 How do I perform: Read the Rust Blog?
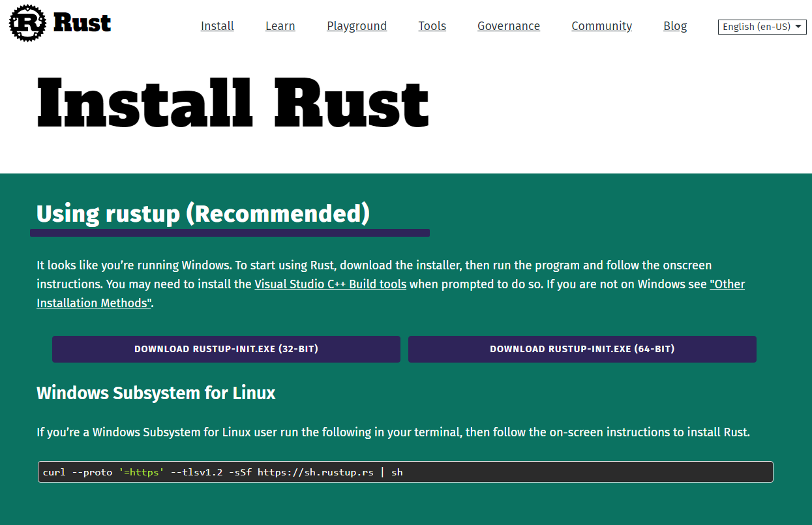(x=675, y=26)
